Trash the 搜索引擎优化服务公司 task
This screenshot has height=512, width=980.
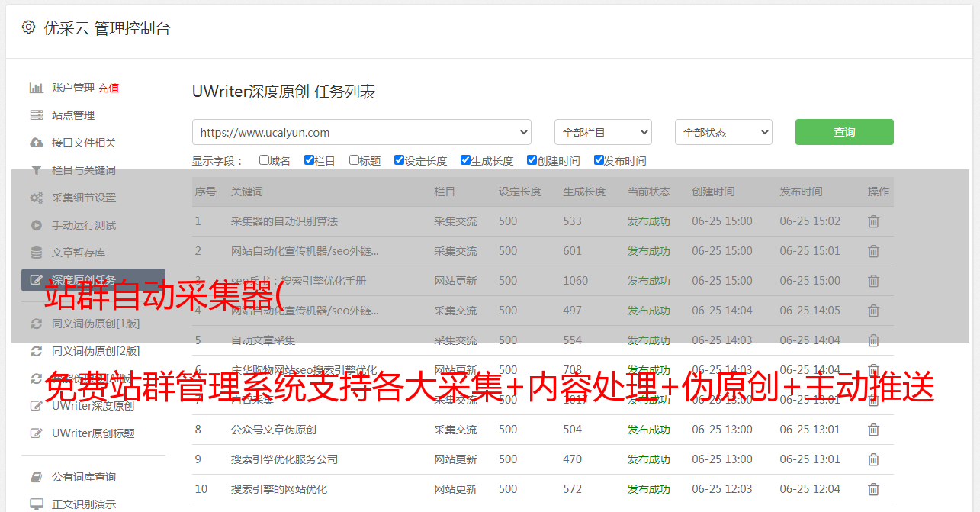(873, 459)
